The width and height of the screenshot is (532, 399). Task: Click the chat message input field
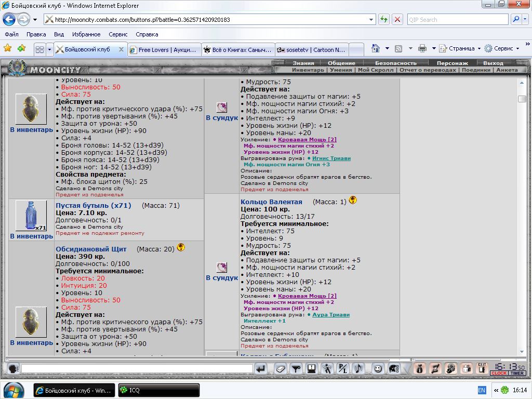137,368
